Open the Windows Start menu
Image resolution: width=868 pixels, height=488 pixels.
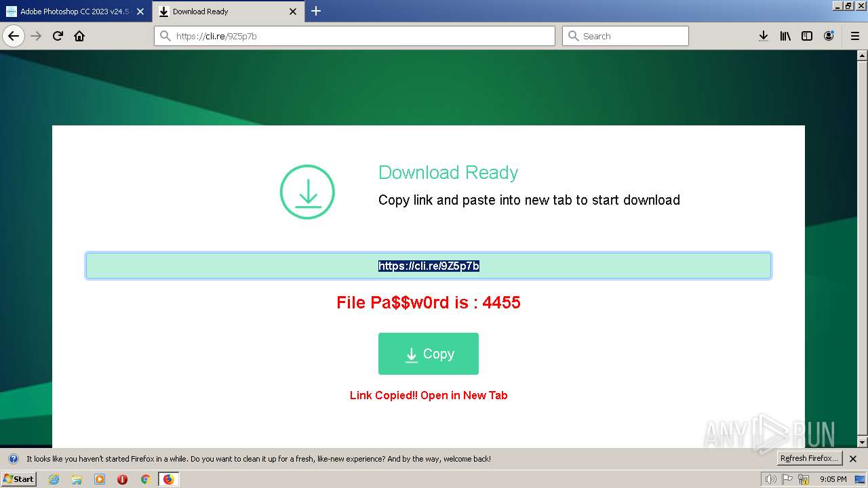[x=18, y=479]
